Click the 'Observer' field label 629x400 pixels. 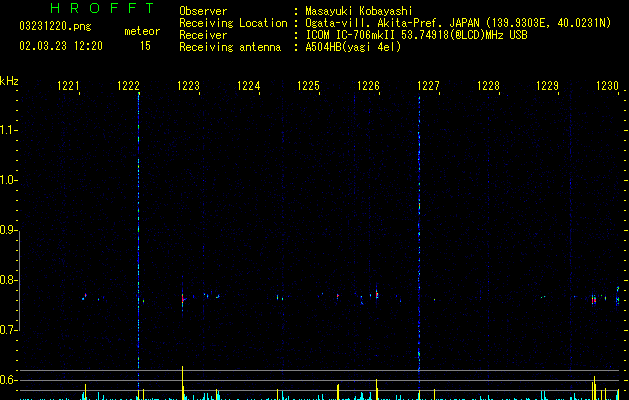tap(203, 11)
